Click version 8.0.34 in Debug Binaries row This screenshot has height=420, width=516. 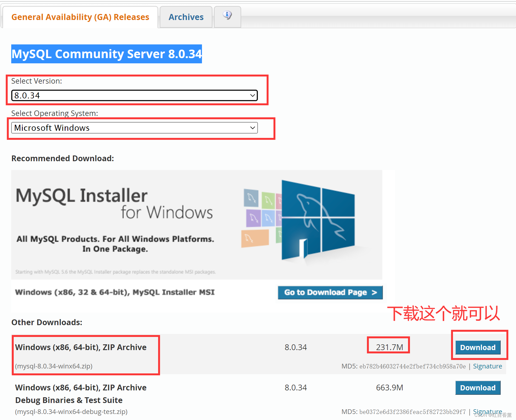tap(296, 388)
